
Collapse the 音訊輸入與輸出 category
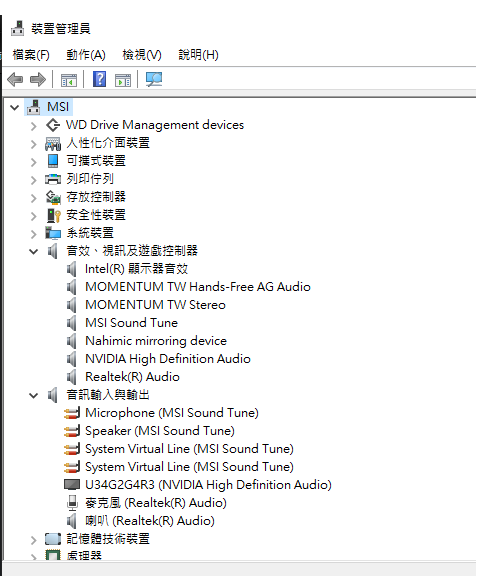(x=33, y=396)
